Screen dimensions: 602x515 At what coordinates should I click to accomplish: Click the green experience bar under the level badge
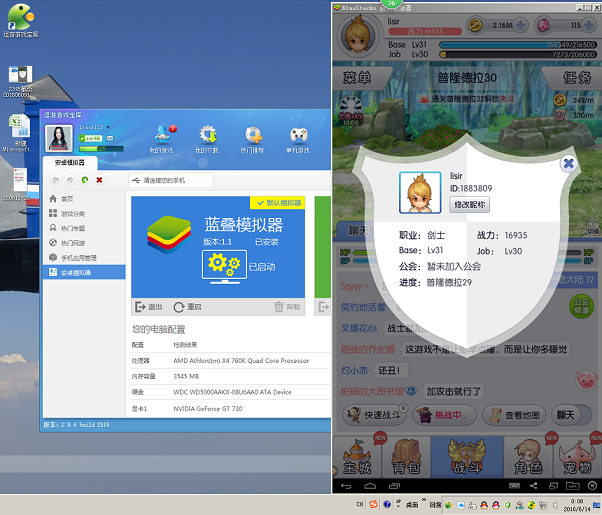click(101, 149)
